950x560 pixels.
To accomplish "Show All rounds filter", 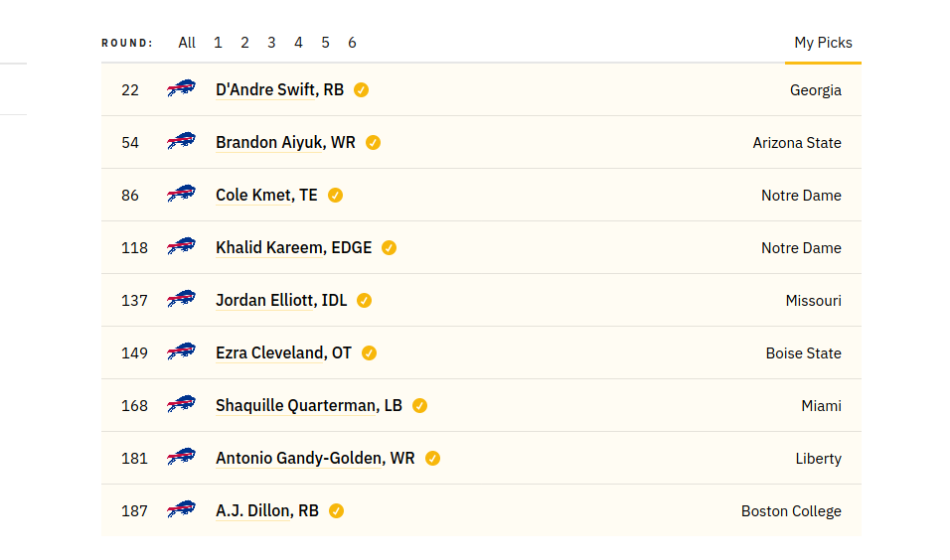I will coord(187,43).
